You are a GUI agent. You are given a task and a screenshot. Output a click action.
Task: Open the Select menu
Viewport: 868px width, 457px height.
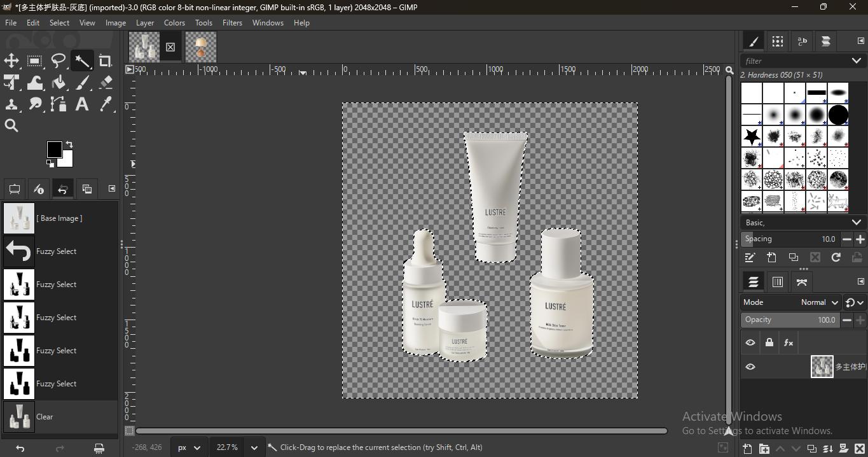click(59, 23)
